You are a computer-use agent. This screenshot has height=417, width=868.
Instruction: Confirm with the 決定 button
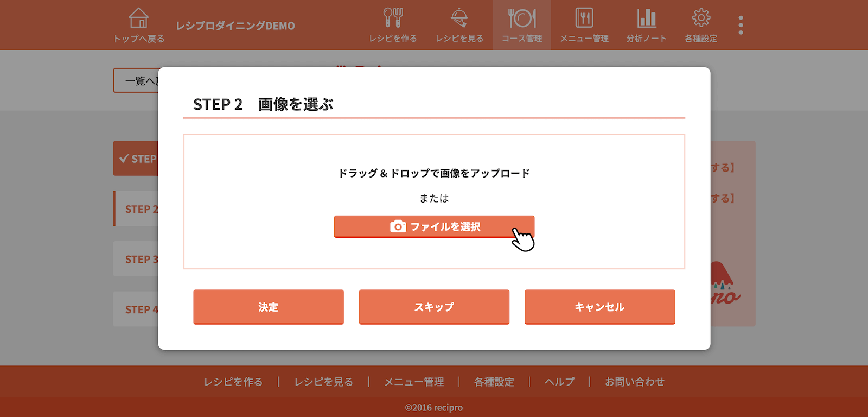[x=269, y=307]
